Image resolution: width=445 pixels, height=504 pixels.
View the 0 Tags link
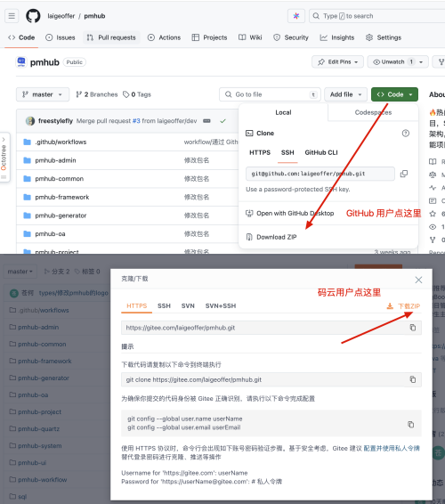click(137, 94)
